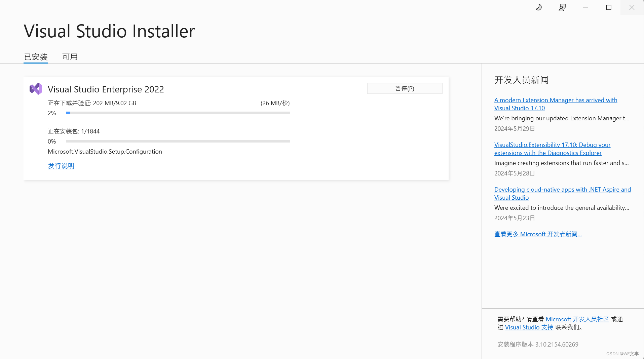The width and height of the screenshot is (644, 359).
Task: Minimize the installer window
Action: pos(585,7)
